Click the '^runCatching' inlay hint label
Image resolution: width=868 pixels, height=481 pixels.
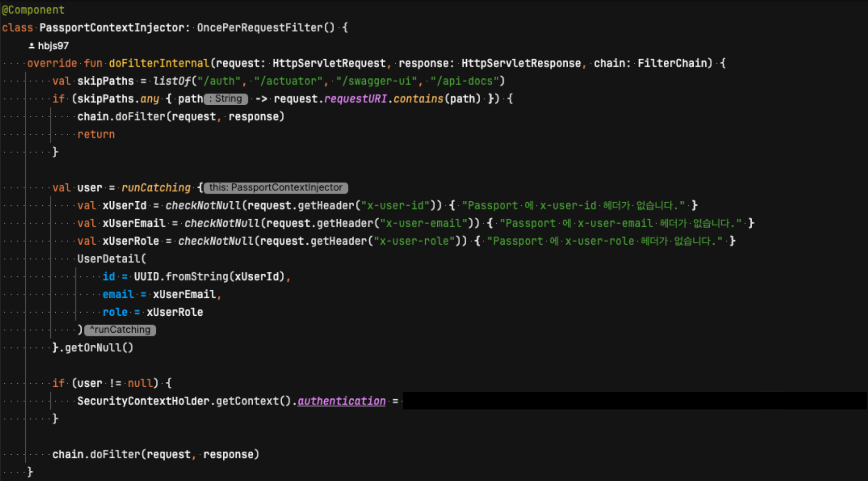(120, 330)
